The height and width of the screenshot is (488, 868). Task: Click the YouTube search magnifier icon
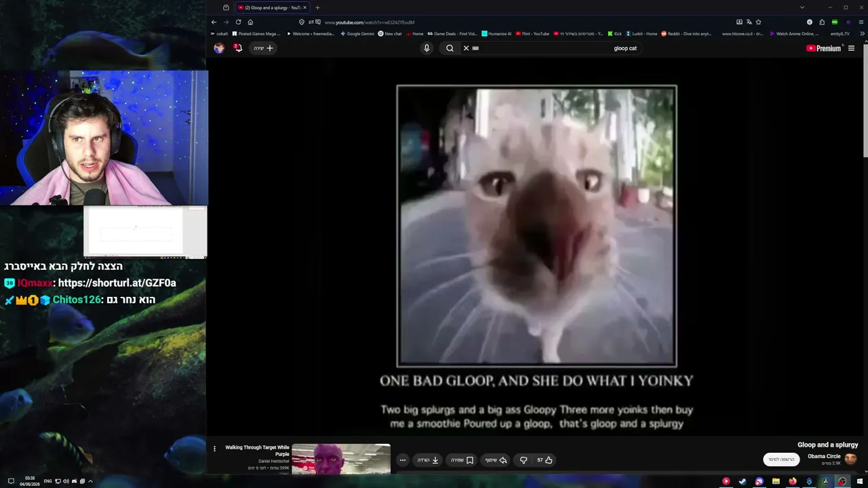point(450,48)
